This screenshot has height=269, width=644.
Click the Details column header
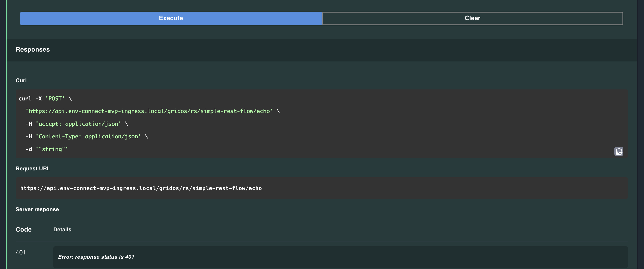(62, 229)
